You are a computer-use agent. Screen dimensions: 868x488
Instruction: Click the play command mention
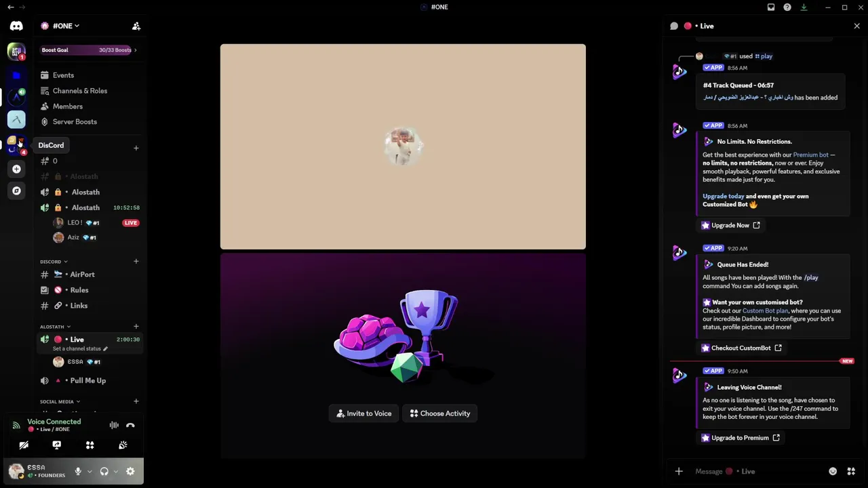764,56
